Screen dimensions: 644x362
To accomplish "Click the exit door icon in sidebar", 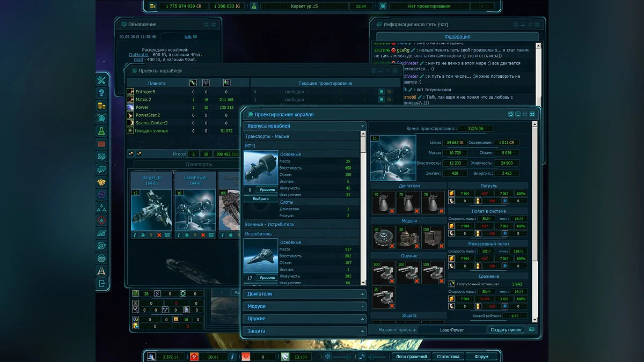I will (101, 283).
